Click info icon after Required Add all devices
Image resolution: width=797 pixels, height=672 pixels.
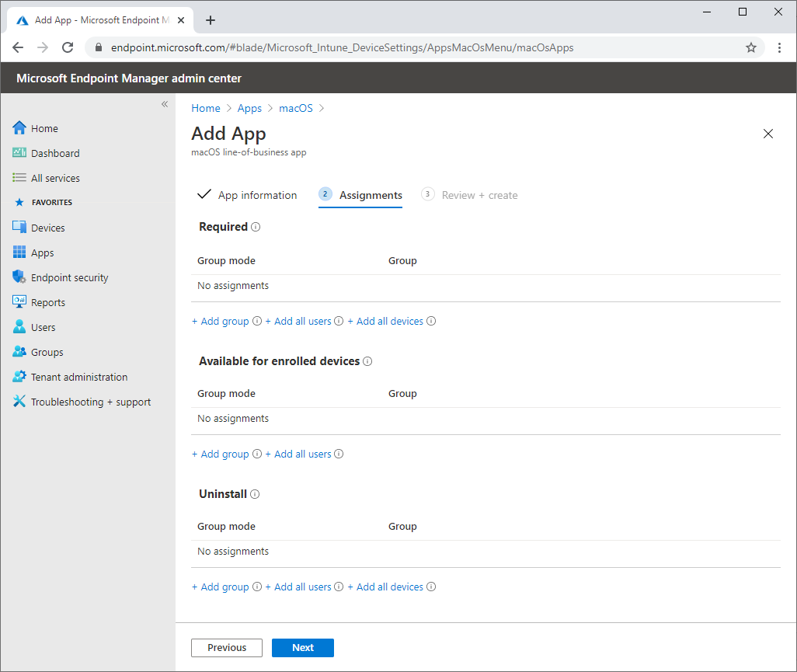point(431,321)
